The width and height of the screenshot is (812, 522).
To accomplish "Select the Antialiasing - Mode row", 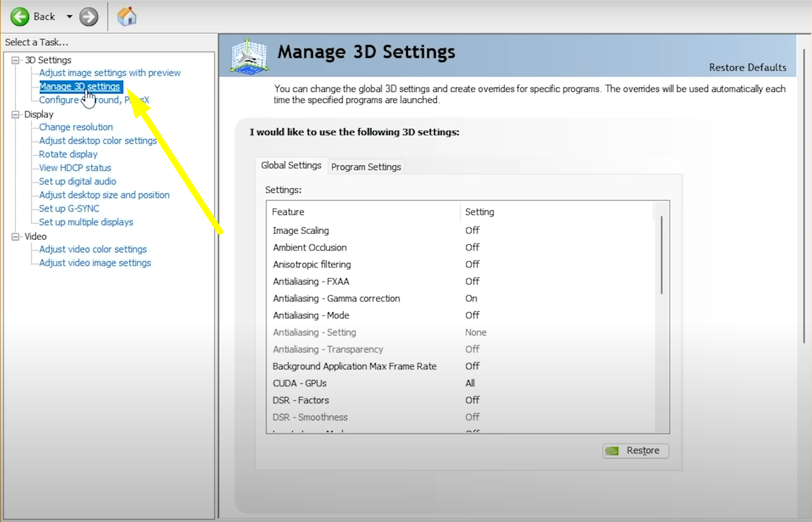I will (460, 316).
